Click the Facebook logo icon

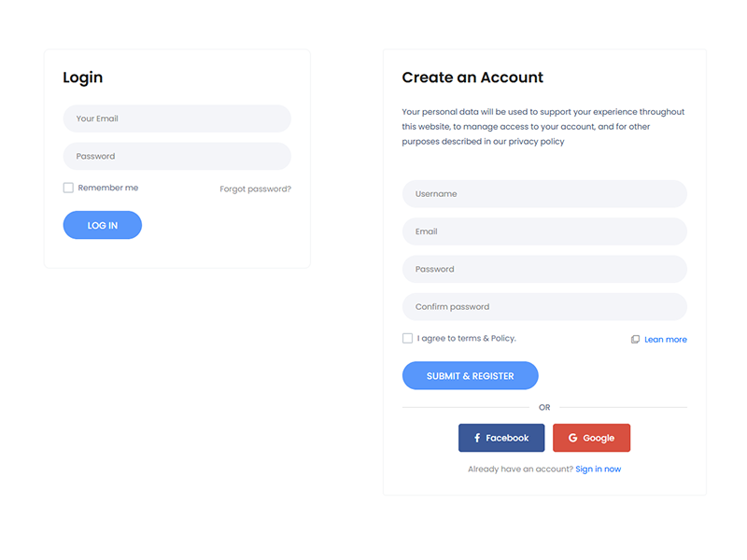click(477, 438)
